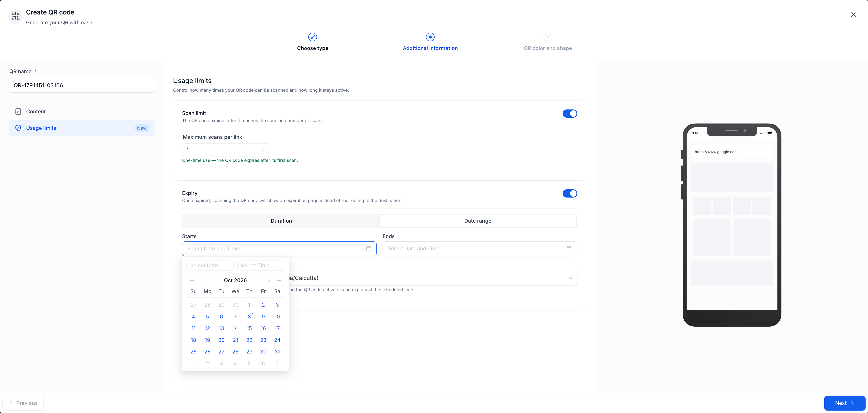Go to previous year with double-left arrow
This screenshot has height=413, width=868.
[x=192, y=280]
